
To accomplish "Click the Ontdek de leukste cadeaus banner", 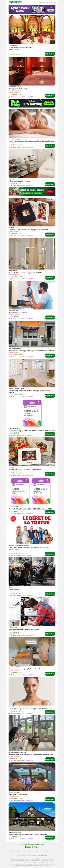I will (x=32, y=191).
